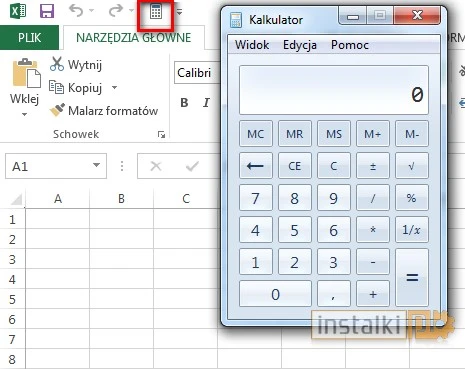Click the Kalkulator title bar icon
The image size is (465, 369).
[236, 20]
